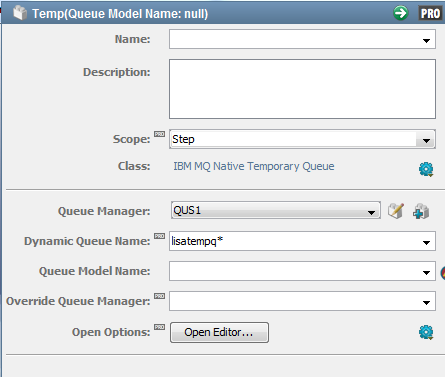Expand the Queue Model Name dropdown arrow
This screenshot has height=377, width=445.
click(426, 272)
